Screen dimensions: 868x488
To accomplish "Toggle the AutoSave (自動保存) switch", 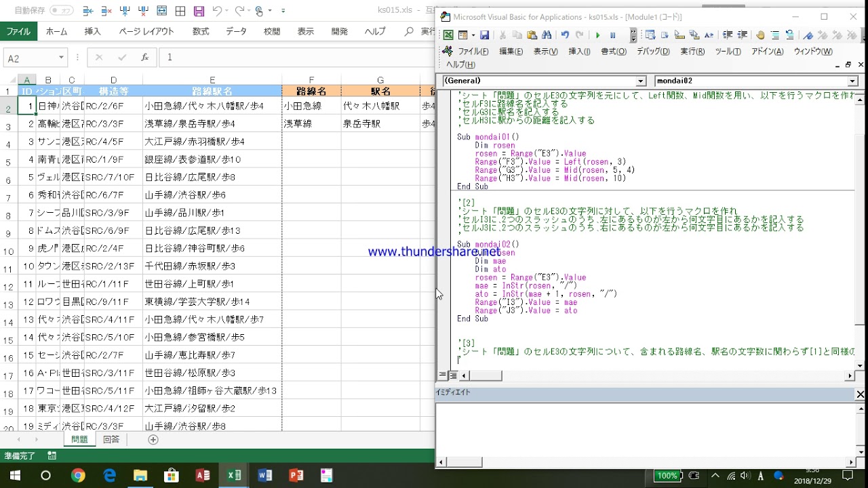I will (x=62, y=11).
